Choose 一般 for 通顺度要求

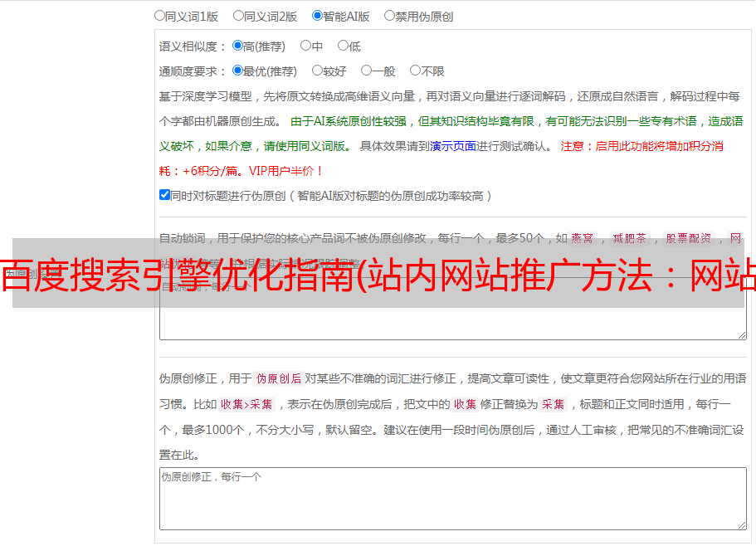(x=367, y=71)
